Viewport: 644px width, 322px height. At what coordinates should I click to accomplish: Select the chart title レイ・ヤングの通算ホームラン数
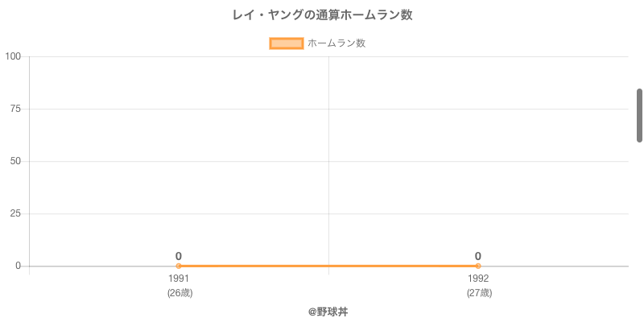[x=322, y=15]
